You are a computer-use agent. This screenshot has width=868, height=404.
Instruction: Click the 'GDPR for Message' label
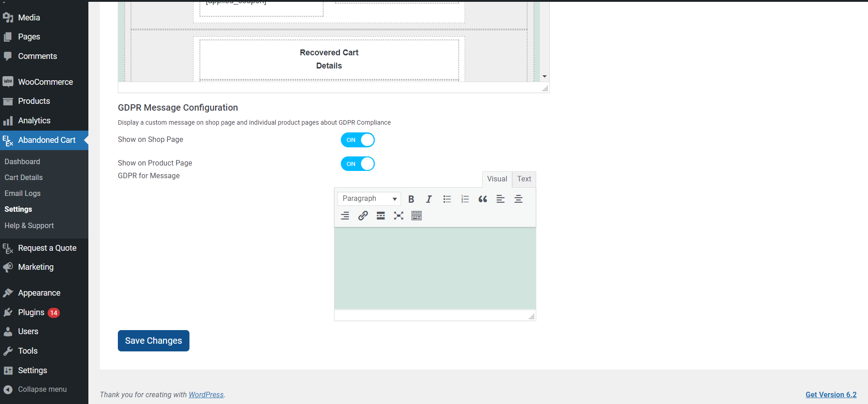[x=149, y=175]
